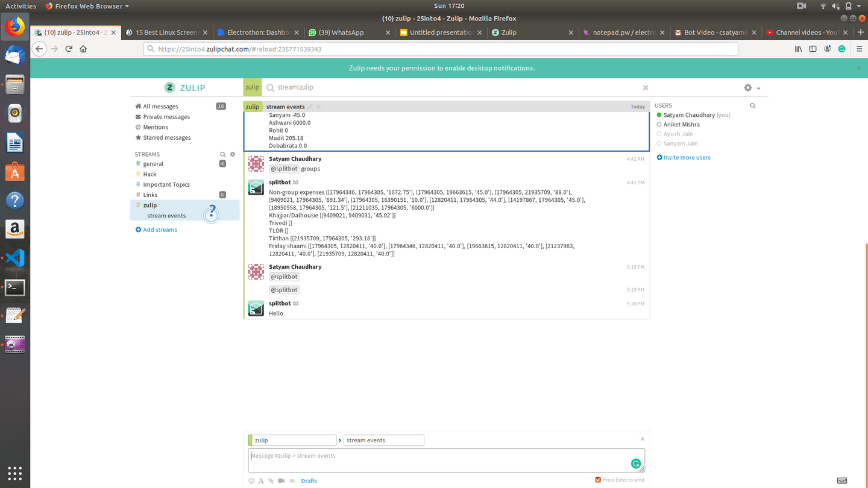
Task: Open Firefox hamburger menu
Action: [860, 49]
